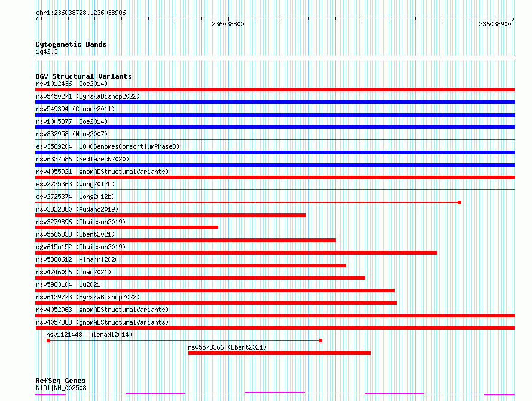Screen dimensions: 532x401
Task: Open nsv3322380 (Audano2019) label
Action: click(77, 209)
